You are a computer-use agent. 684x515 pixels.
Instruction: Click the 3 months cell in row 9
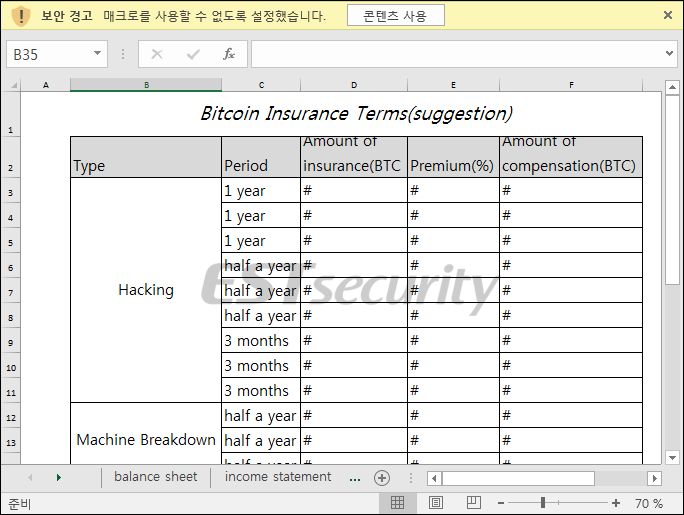point(261,340)
